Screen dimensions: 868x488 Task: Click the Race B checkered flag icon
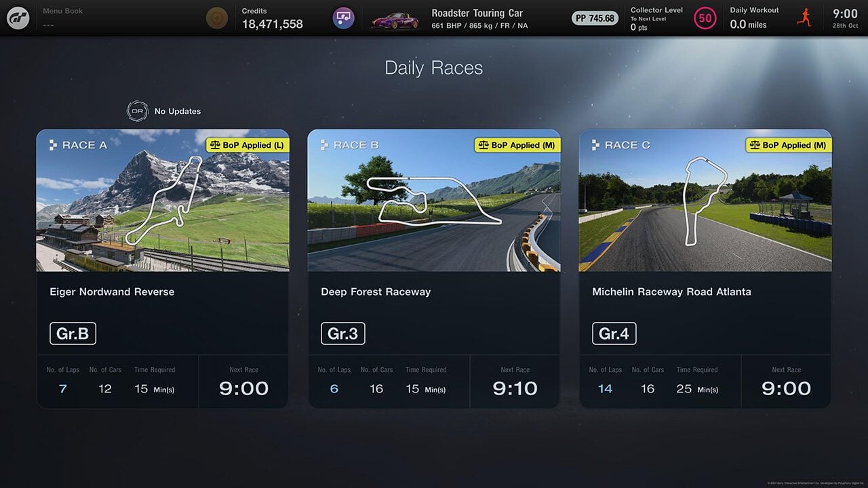click(325, 145)
